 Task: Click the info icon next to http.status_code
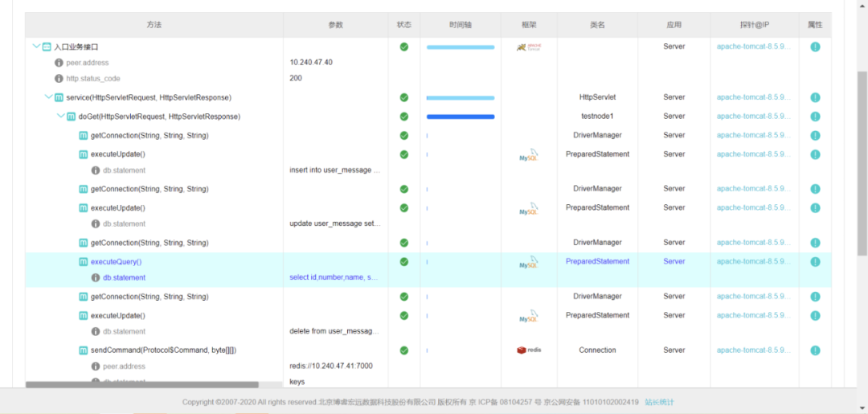coord(59,79)
